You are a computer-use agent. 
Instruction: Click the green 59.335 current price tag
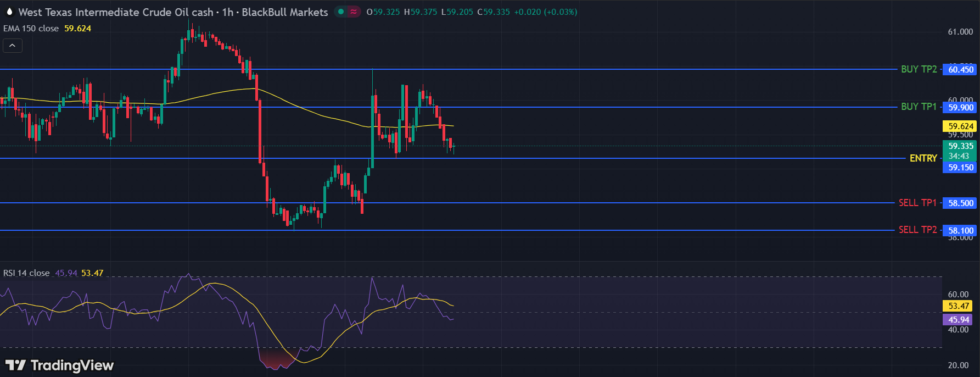point(960,146)
